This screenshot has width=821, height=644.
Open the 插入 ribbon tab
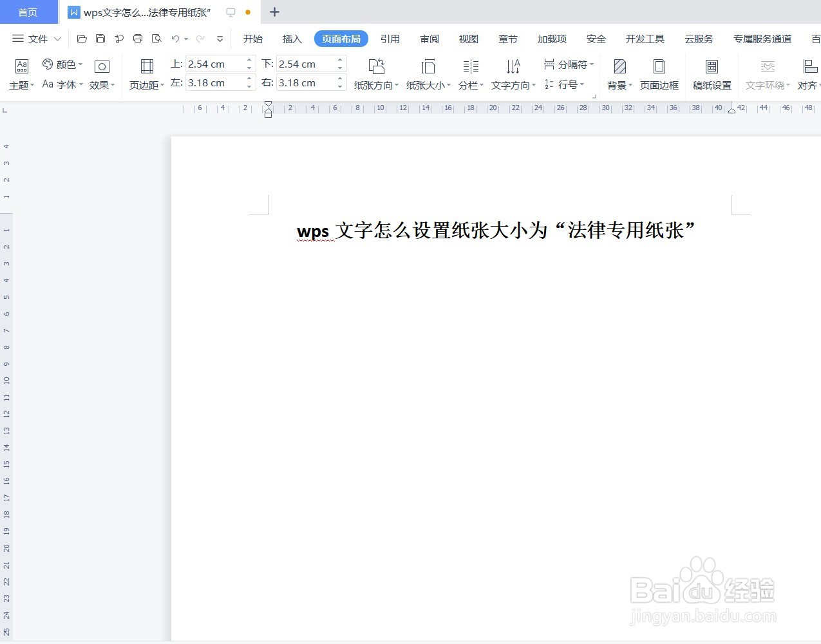(292, 39)
